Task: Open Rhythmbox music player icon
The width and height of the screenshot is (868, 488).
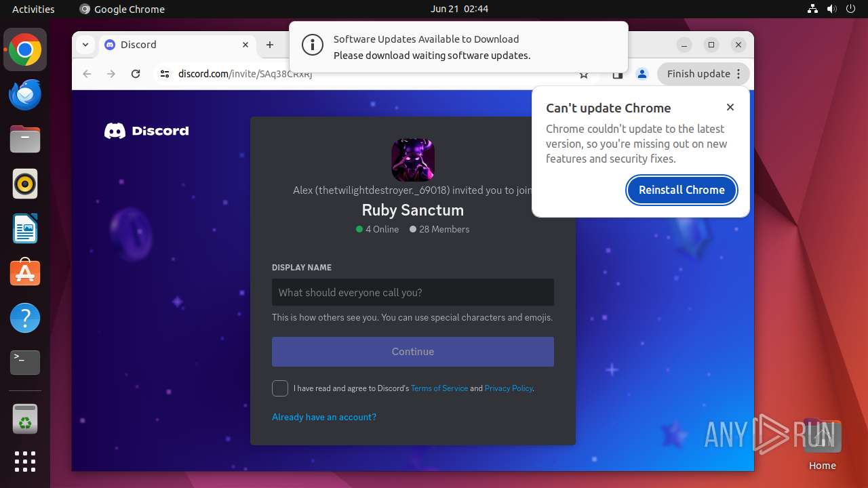Action: (25, 184)
